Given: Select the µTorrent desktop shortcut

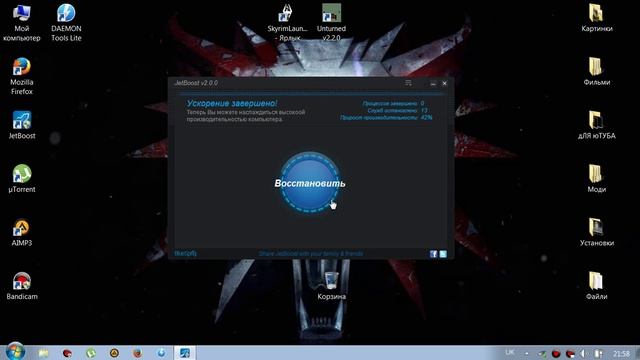Looking at the screenshot, I should 22,178.
